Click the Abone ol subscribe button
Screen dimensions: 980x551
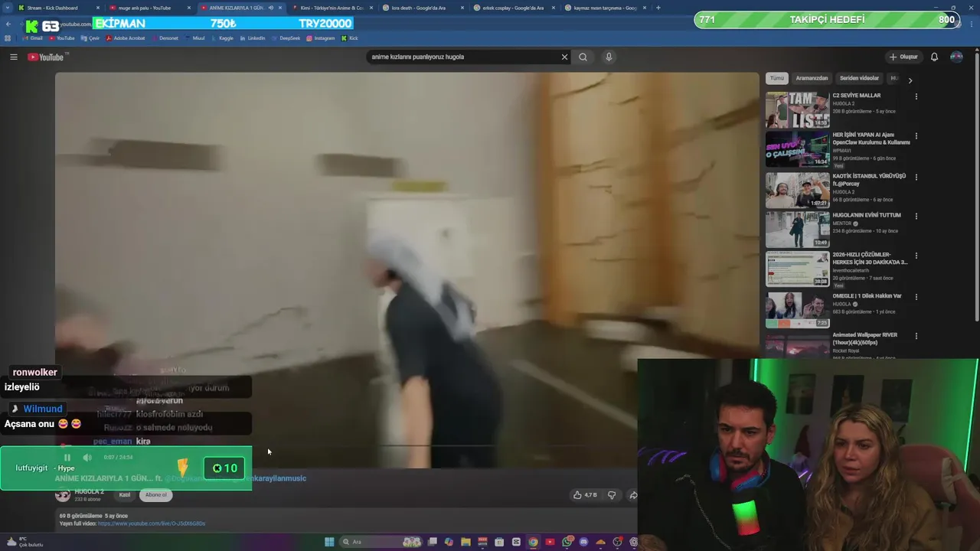pyautogui.click(x=156, y=495)
